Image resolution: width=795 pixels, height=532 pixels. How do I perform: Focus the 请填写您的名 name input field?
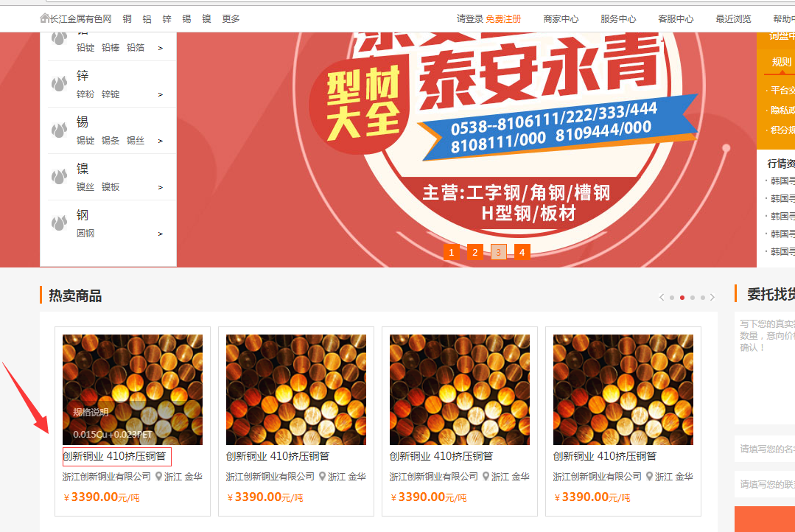click(765, 449)
